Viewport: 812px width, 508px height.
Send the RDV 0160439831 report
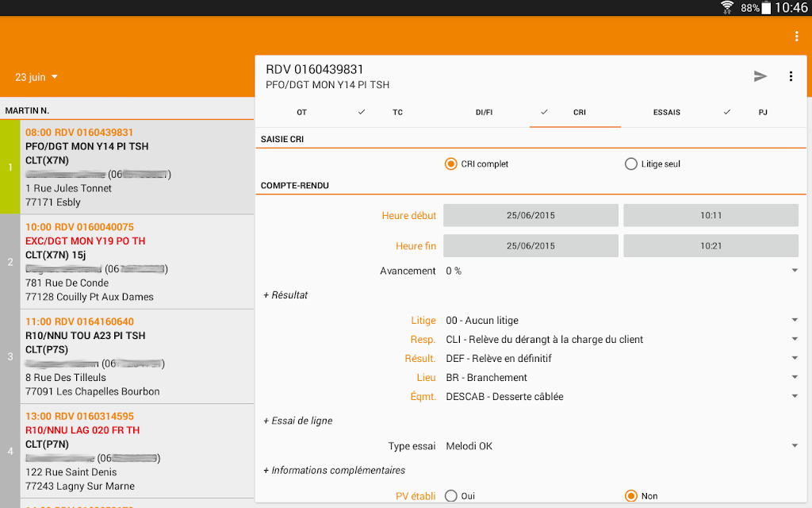tap(760, 77)
